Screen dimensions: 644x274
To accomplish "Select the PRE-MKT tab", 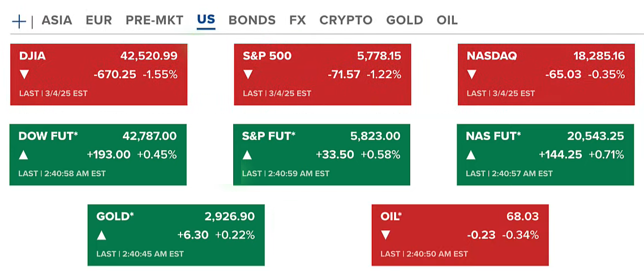I will (154, 20).
